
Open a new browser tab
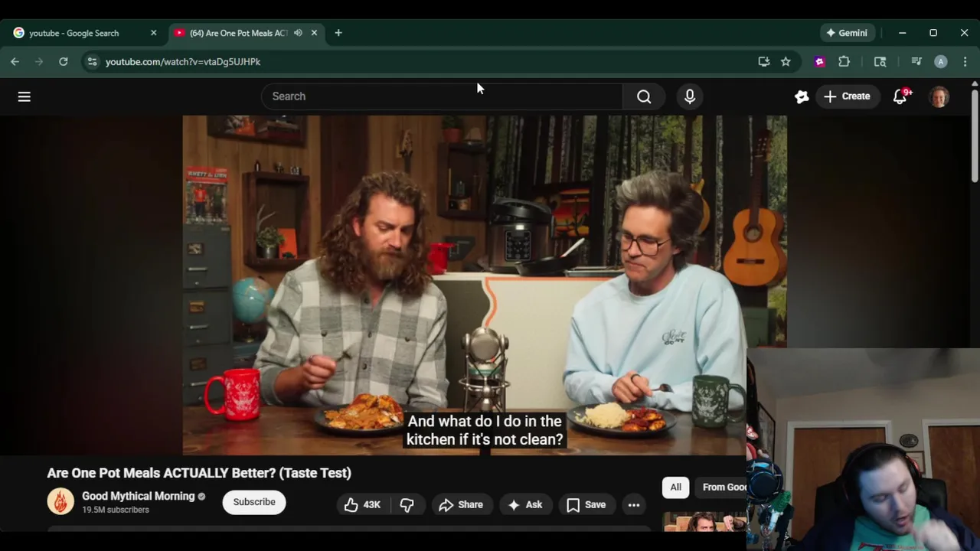tap(338, 33)
